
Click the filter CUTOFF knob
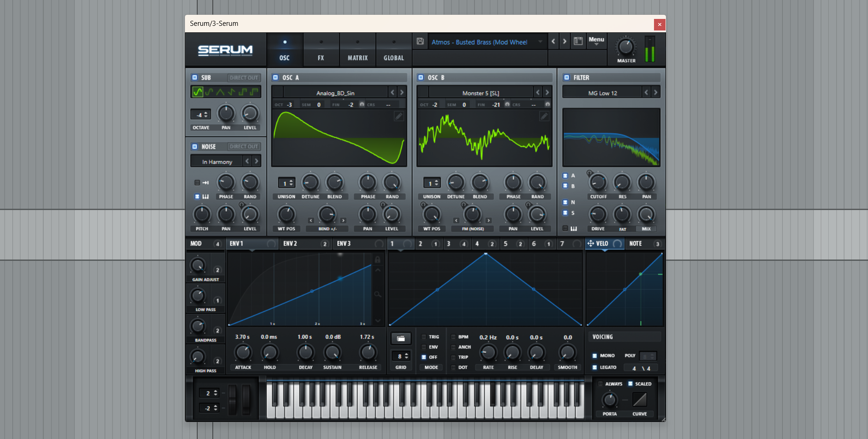coord(598,183)
